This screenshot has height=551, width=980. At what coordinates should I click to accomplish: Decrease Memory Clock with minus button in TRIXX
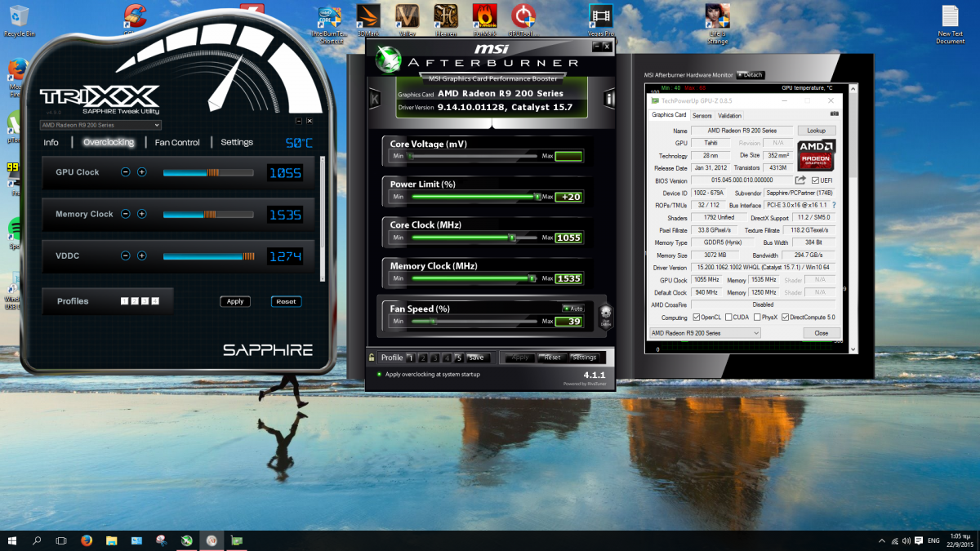tap(126, 214)
